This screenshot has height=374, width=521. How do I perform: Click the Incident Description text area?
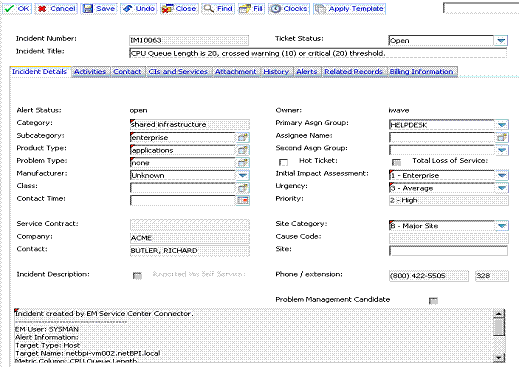(254, 336)
